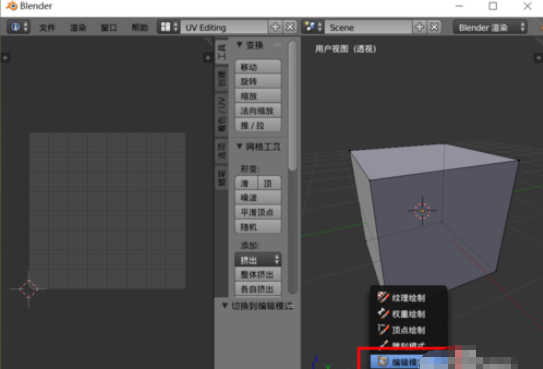Click the 添加: label
This screenshot has width=543, height=369.
click(x=250, y=245)
